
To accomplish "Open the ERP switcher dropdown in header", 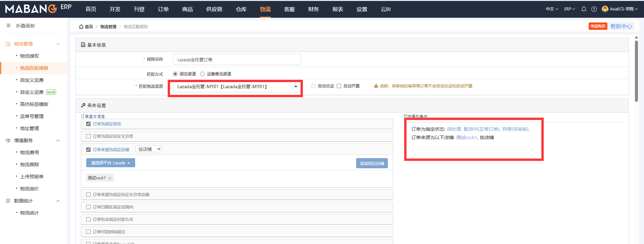I will (570, 9).
